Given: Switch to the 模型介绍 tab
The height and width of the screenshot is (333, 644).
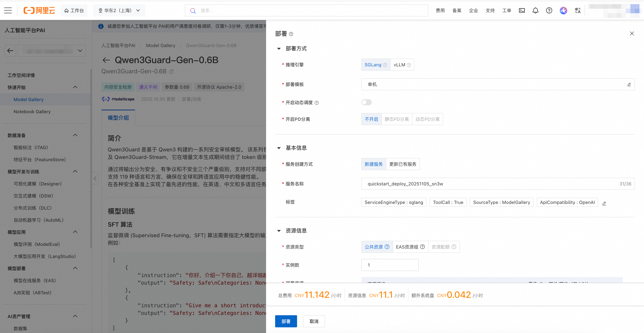Looking at the screenshot, I should point(118,118).
